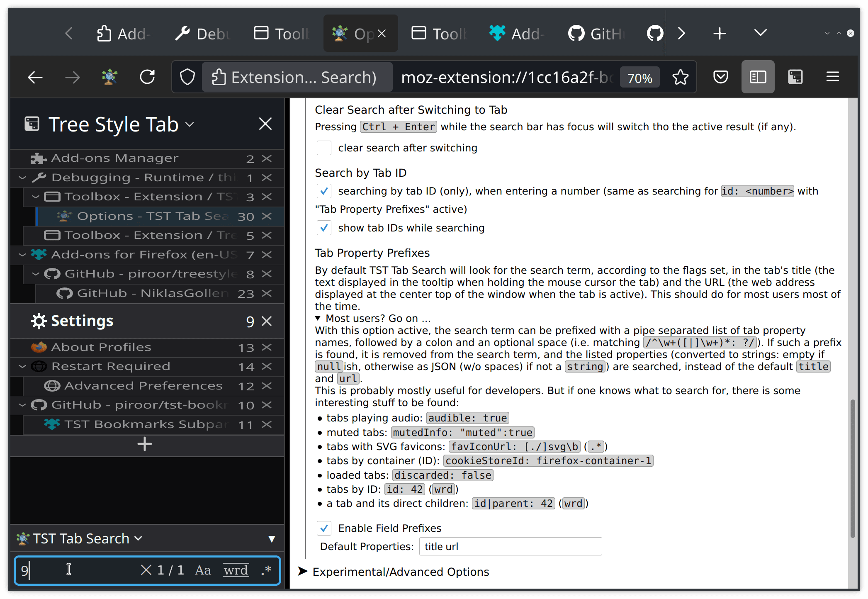
Task: Toggle case-sensitive Aa search flag
Action: click(203, 570)
